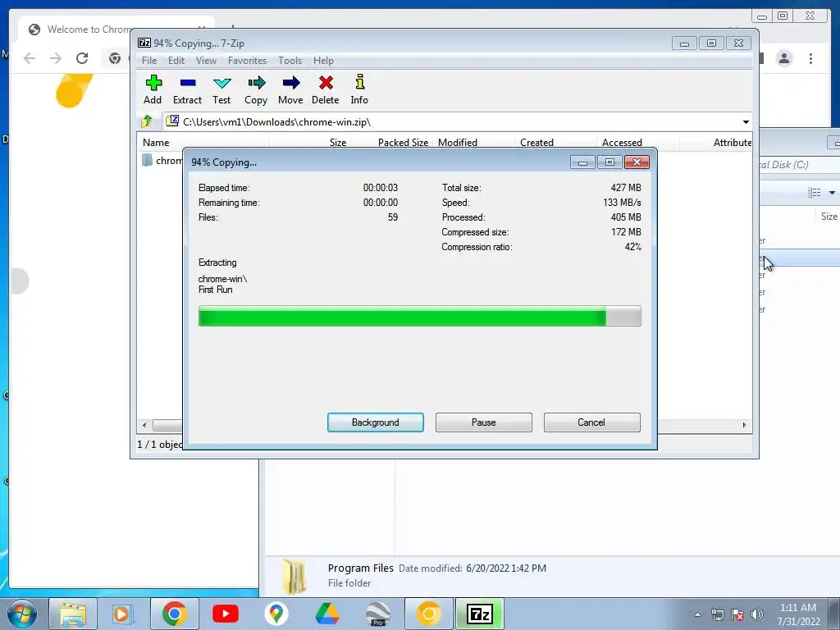Expand the 7-Zip address path dropdown
The image size is (840, 630).
click(745, 122)
